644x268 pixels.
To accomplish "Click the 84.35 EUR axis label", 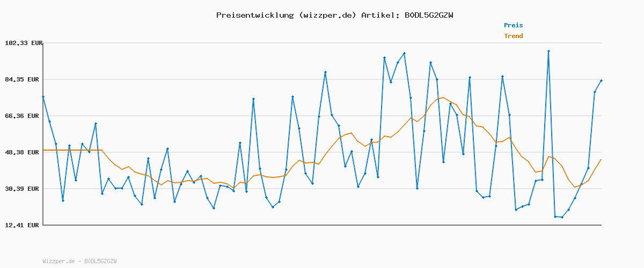I will pos(23,79).
